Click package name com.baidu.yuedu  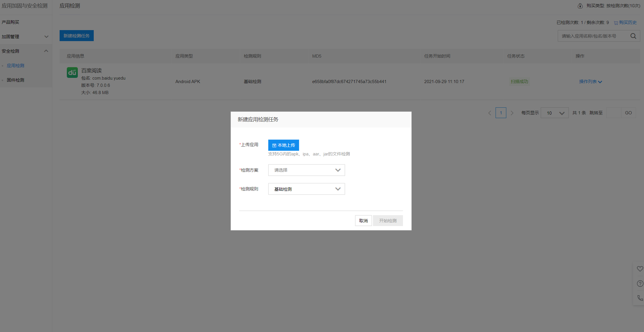click(x=109, y=78)
